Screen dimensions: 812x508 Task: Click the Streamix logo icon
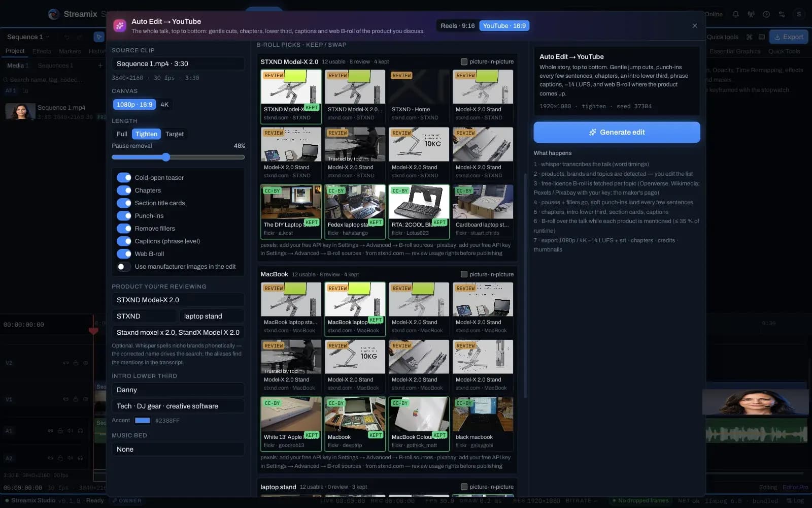[54, 14]
